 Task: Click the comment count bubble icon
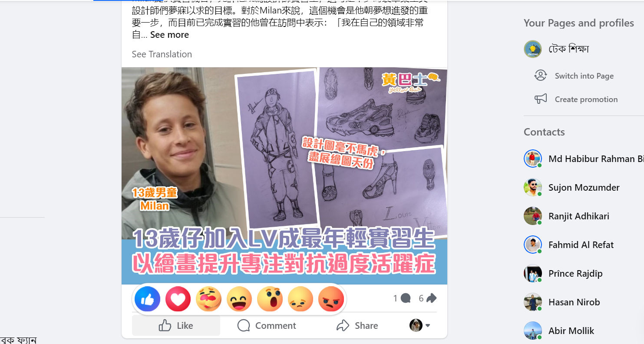pos(406,298)
